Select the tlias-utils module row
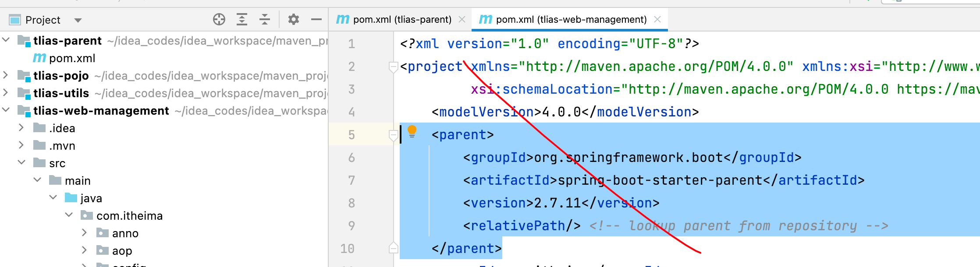Viewport: 980px width, 267px height. [x=164, y=93]
